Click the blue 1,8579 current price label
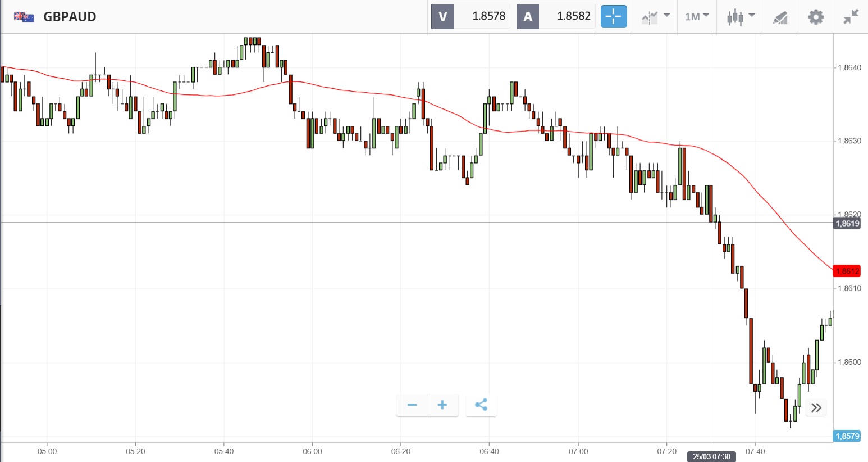Image resolution: width=868 pixels, height=462 pixels. pyautogui.click(x=847, y=436)
